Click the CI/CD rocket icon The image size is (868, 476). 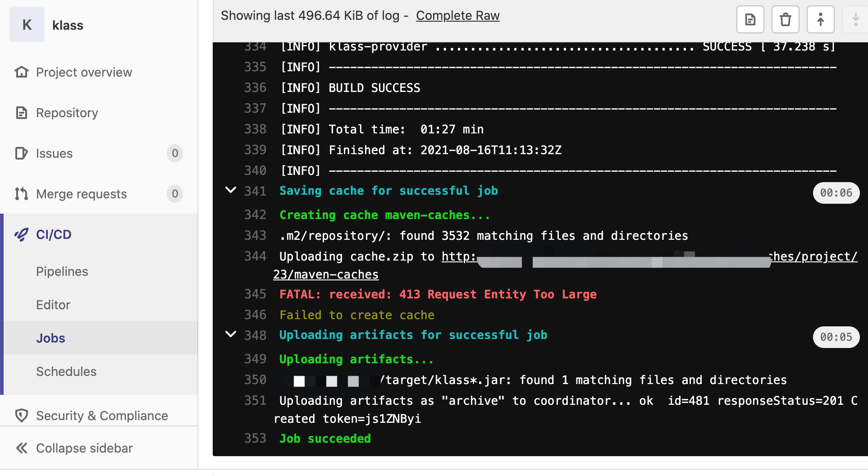pyautogui.click(x=21, y=234)
